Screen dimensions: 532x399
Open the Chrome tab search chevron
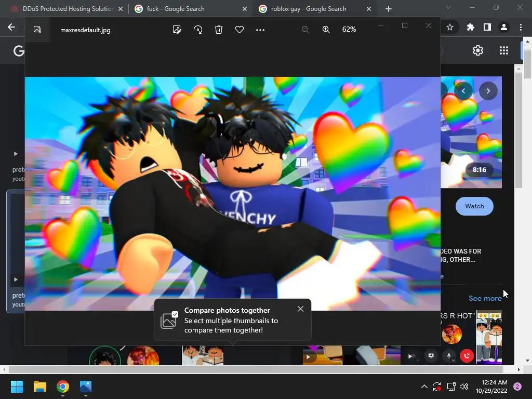(x=448, y=7)
